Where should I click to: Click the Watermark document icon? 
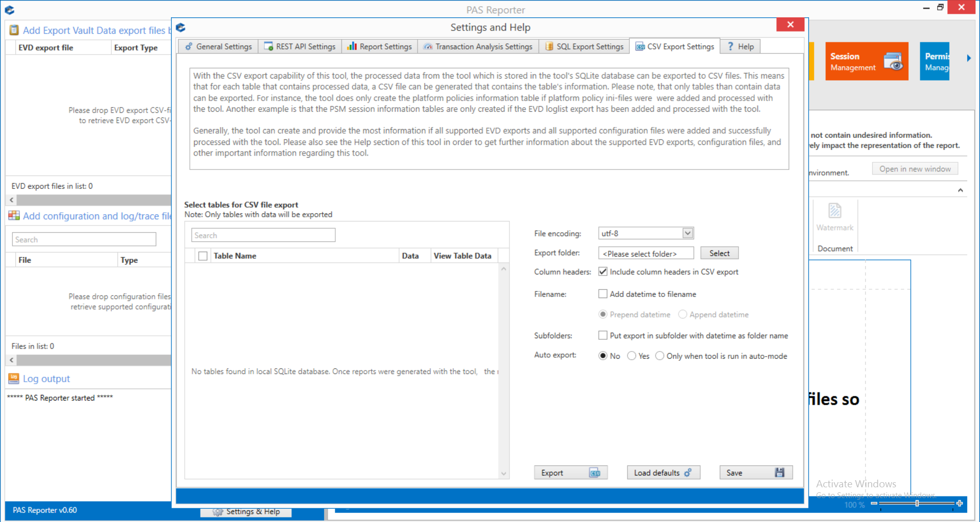(x=835, y=210)
